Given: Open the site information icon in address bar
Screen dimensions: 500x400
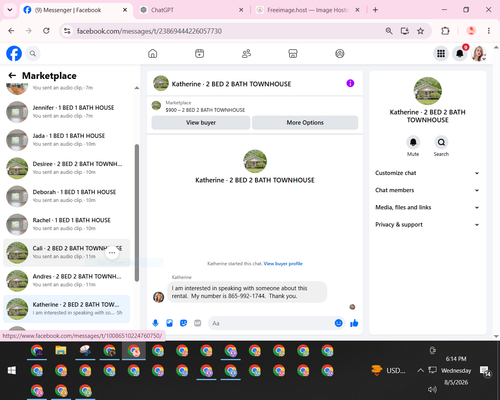Looking at the screenshot, I should pos(67,31).
